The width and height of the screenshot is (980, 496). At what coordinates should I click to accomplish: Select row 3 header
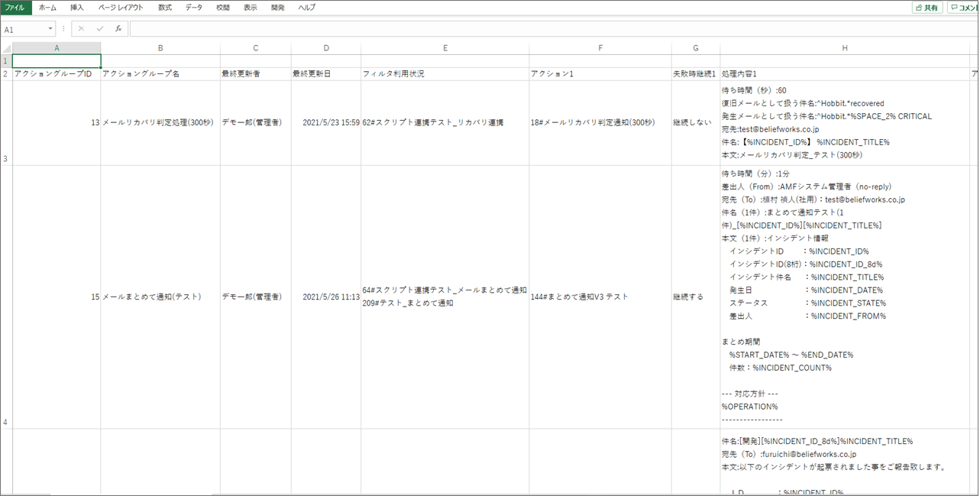pos(6,123)
